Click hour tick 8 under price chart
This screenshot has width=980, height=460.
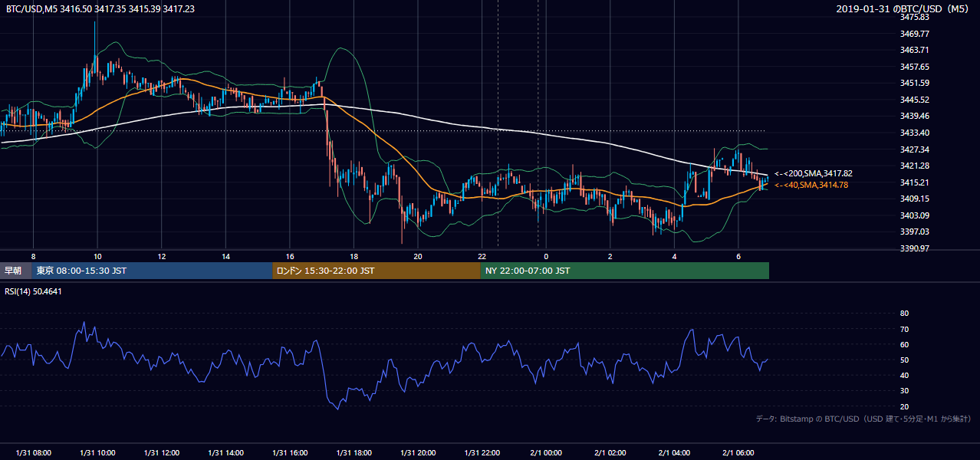click(x=33, y=256)
